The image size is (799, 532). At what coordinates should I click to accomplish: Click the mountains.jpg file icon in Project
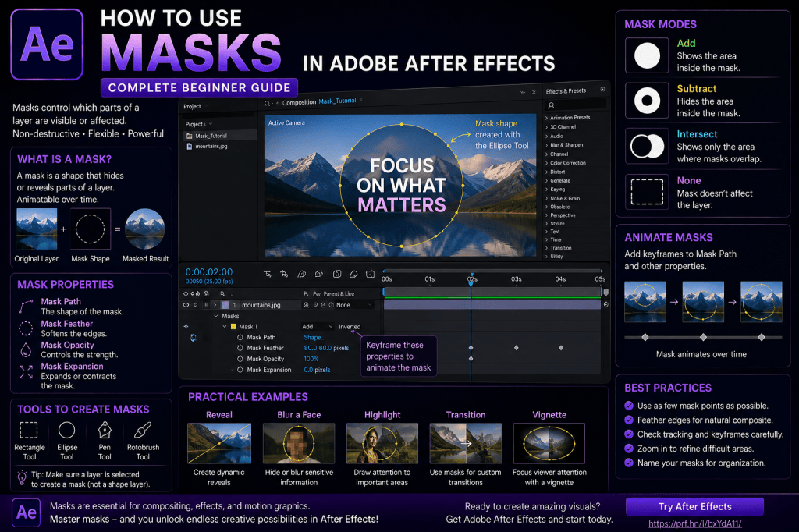[190, 146]
